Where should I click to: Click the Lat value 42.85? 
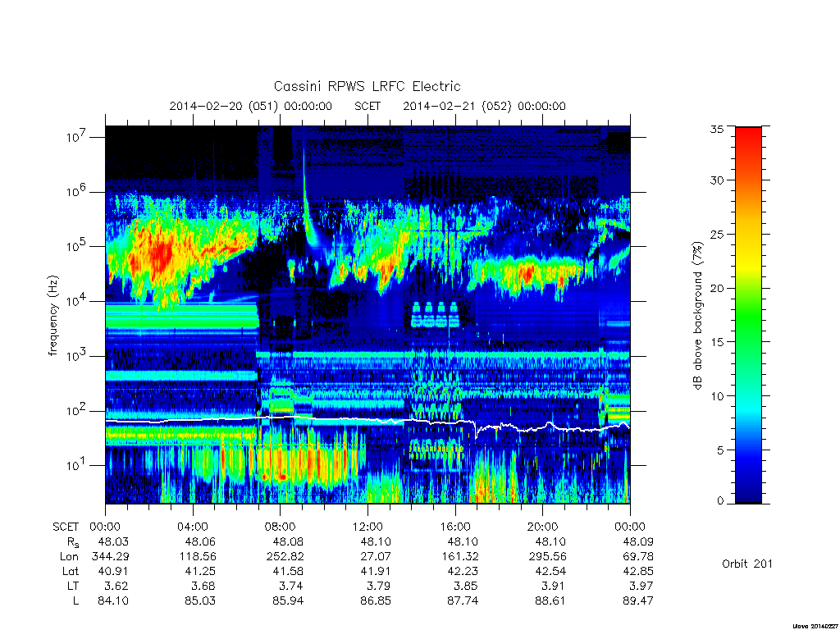pos(637,571)
